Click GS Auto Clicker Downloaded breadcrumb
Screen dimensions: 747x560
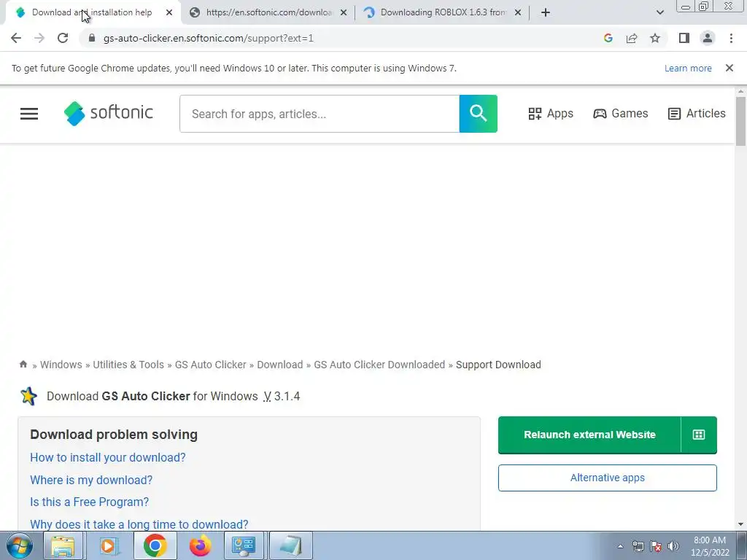pos(379,365)
